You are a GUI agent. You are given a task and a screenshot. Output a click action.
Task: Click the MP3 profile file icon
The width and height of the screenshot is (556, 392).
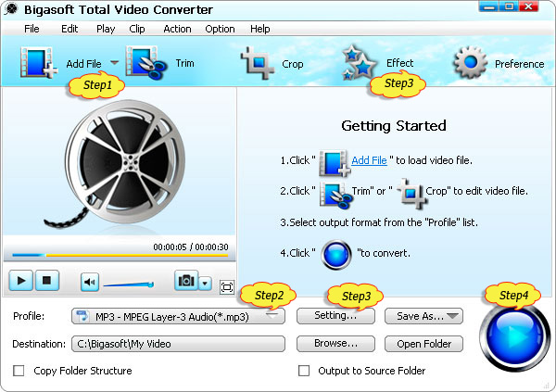tap(82, 316)
